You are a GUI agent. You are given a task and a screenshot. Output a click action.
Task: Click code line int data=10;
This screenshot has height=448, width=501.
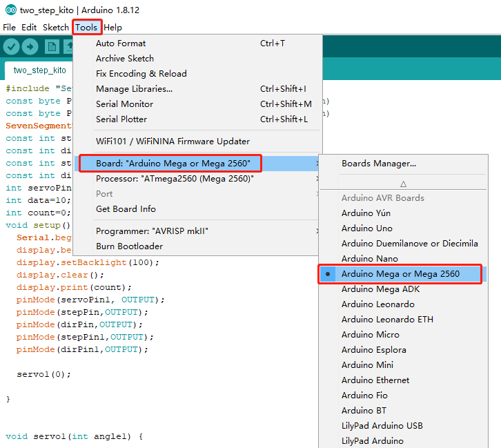point(39,201)
